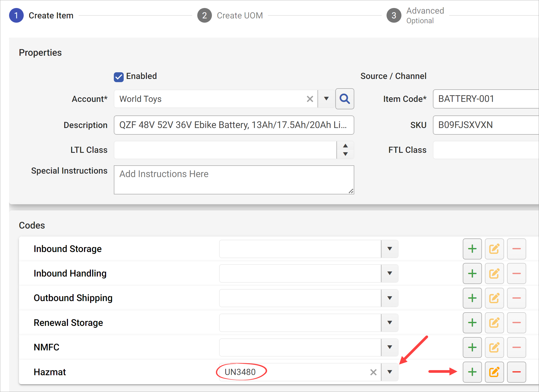Add a new Hazmat code with the plus icon
The height and width of the screenshot is (392, 539).
click(472, 372)
